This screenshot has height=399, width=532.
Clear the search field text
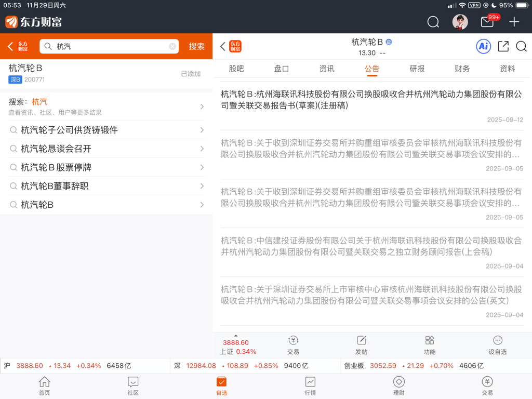pos(172,46)
